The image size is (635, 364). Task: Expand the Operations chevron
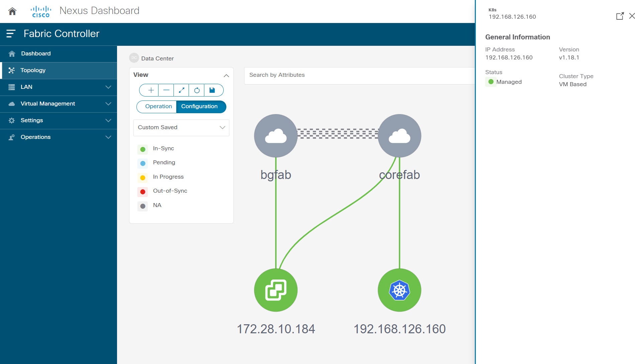click(x=108, y=137)
